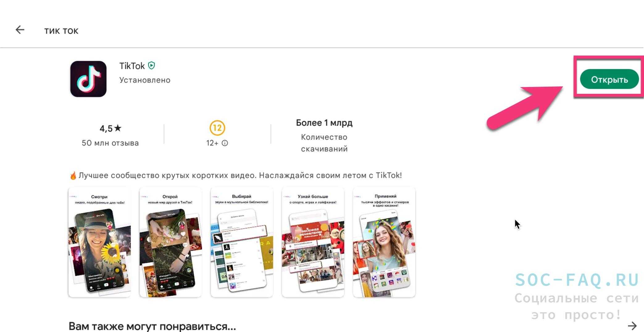Open the 'Смотри' screenshot thumbnail

coord(99,242)
